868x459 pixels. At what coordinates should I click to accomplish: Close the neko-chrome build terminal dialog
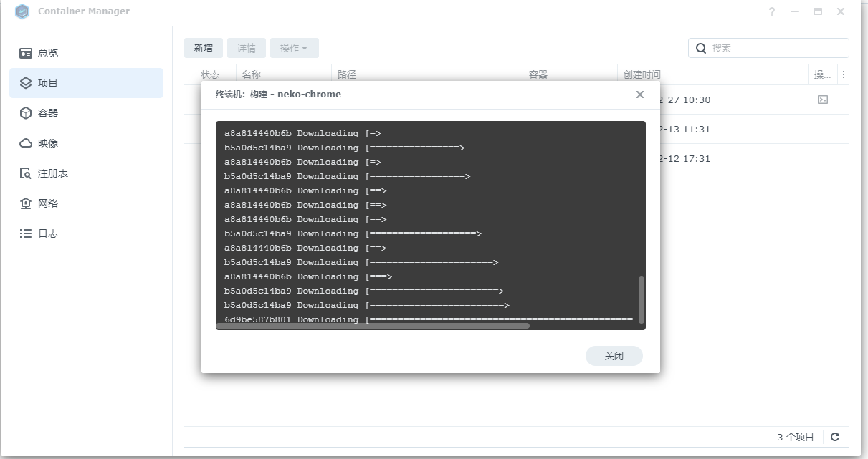(x=640, y=95)
